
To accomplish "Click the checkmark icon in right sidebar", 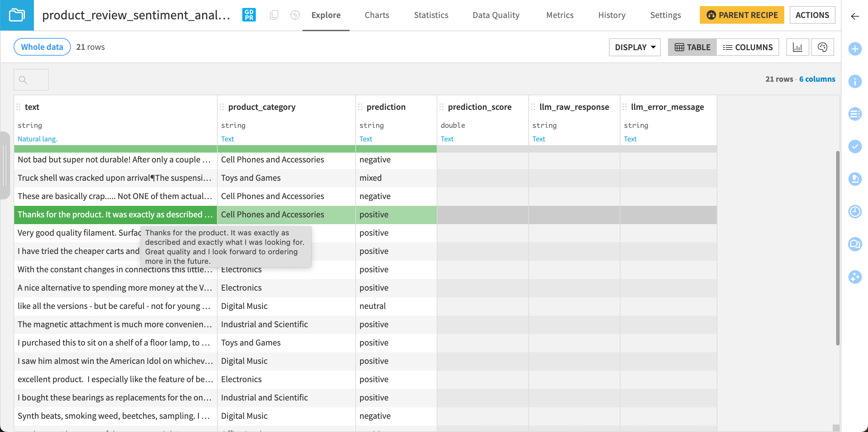I will tap(855, 146).
